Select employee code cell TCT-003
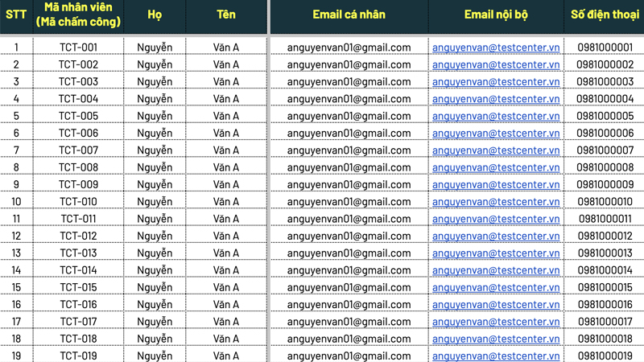The width and height of the screenshot is (644, 362). (x=78, y=82)
